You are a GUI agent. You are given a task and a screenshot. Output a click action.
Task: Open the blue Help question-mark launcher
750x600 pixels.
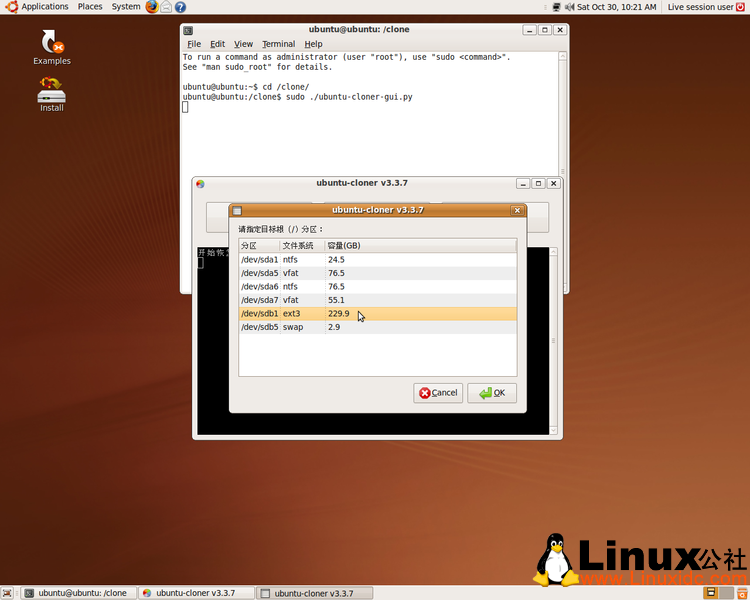tap(180, 7)
